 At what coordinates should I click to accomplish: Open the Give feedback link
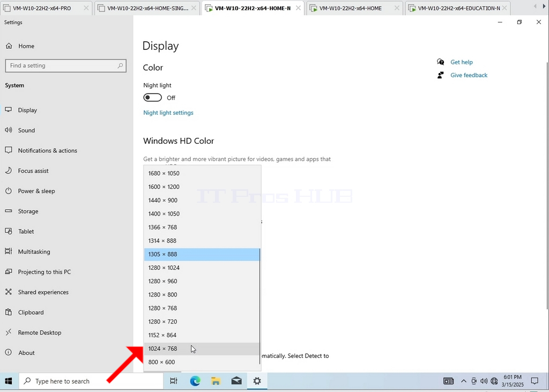(469, 75)
